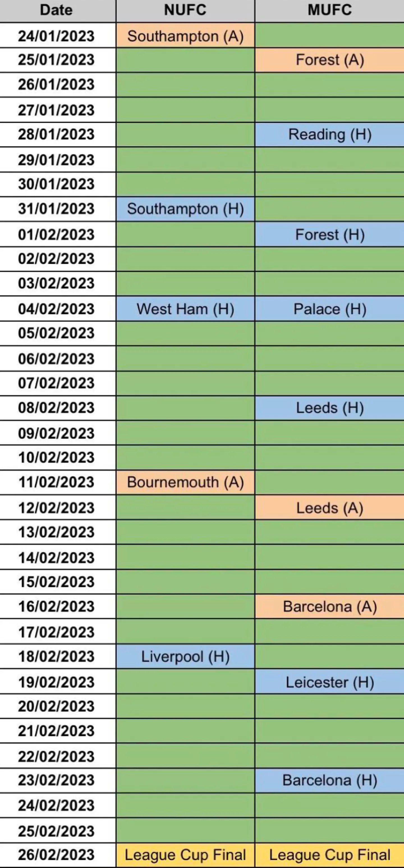Select the Southampton (H) fixture cell

185,209
